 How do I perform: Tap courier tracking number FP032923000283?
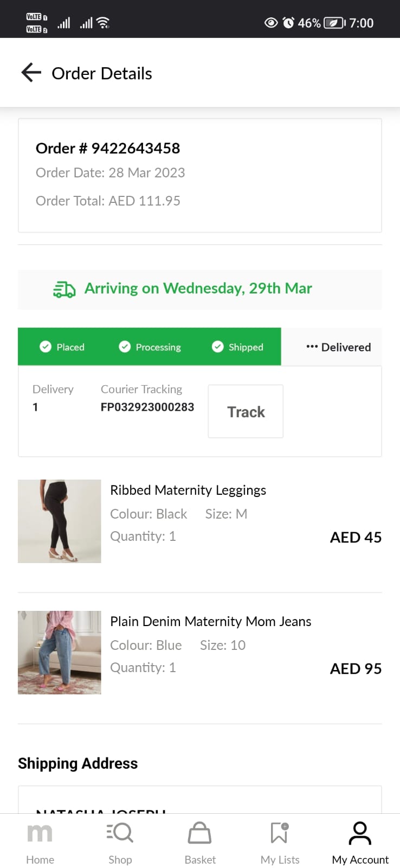147,407
